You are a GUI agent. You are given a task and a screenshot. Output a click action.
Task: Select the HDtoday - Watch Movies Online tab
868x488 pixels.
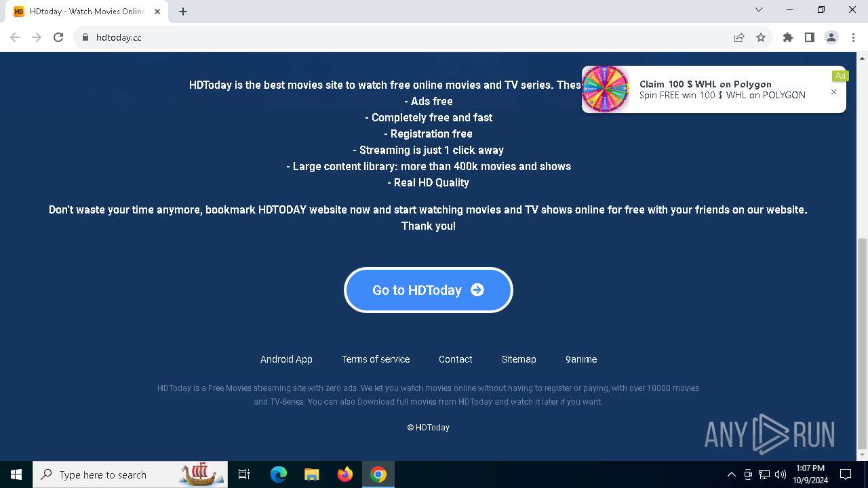coord(87,12)
